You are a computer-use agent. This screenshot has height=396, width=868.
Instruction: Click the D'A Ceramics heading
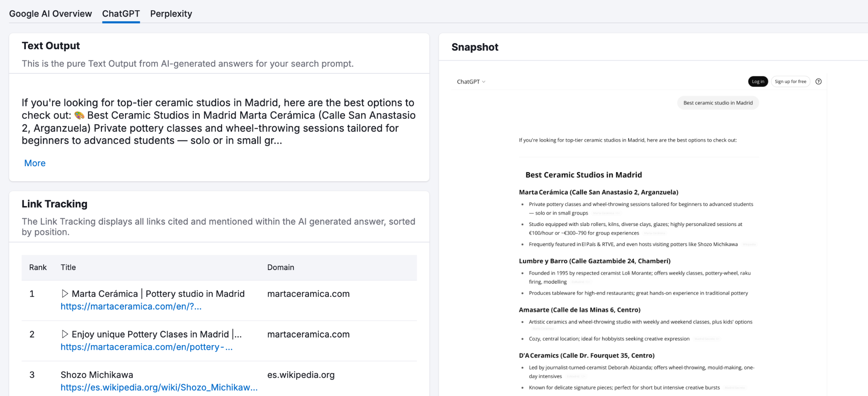(587, 356)
